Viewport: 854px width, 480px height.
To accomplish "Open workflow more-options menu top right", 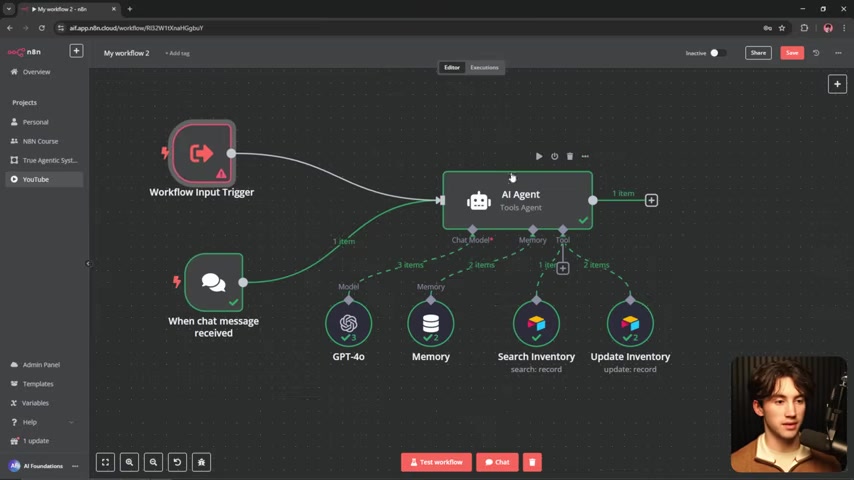I will tap(838, 53).
